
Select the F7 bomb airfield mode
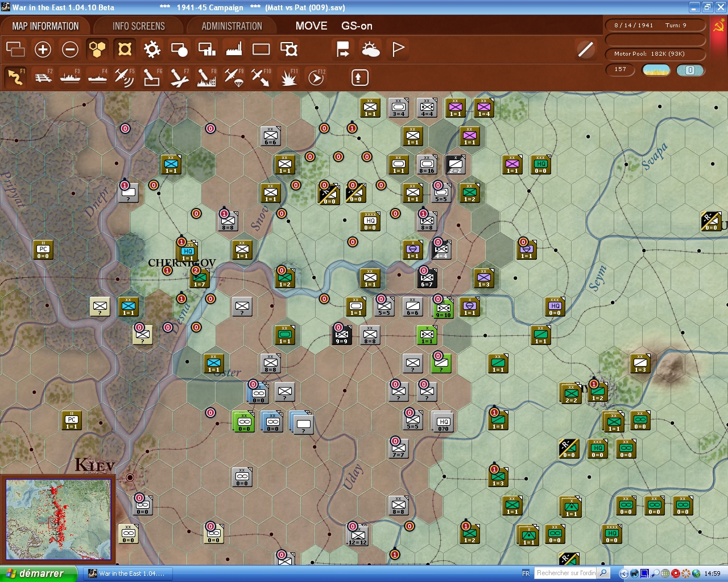(x=179, y=77)
